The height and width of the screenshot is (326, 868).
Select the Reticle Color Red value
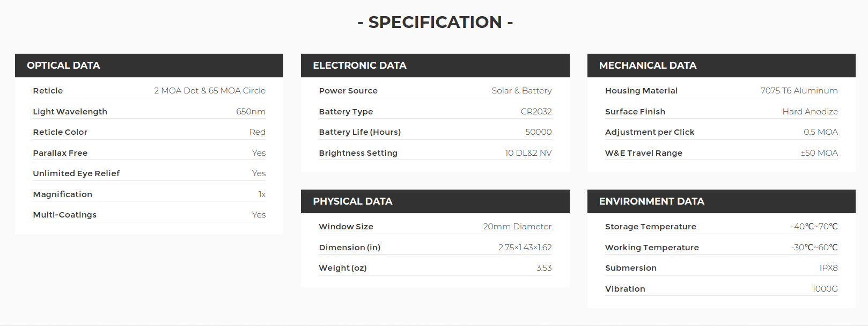point(258,132)
